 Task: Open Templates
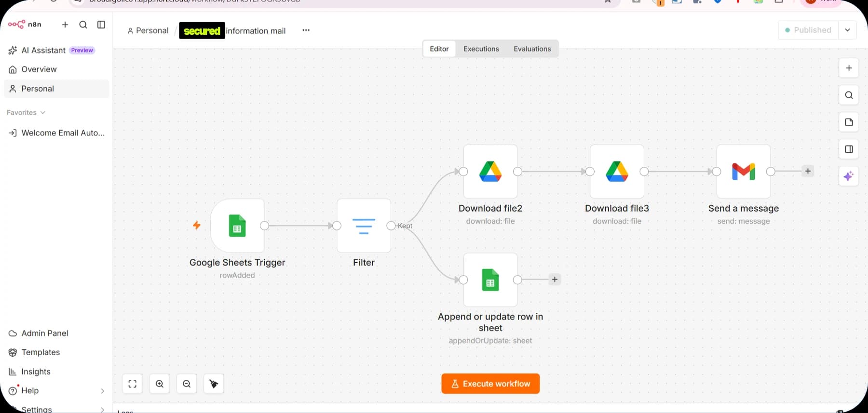[56, 352]
